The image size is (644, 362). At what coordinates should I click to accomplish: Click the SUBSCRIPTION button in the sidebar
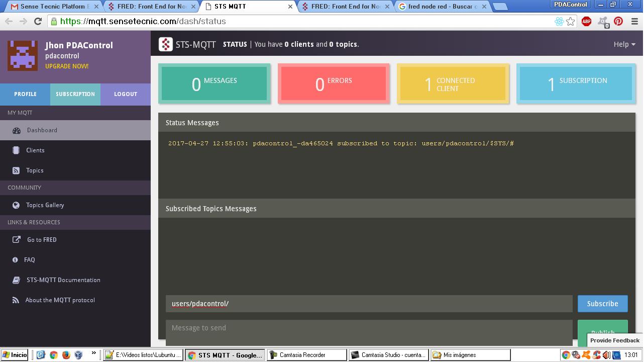[75, 94]
